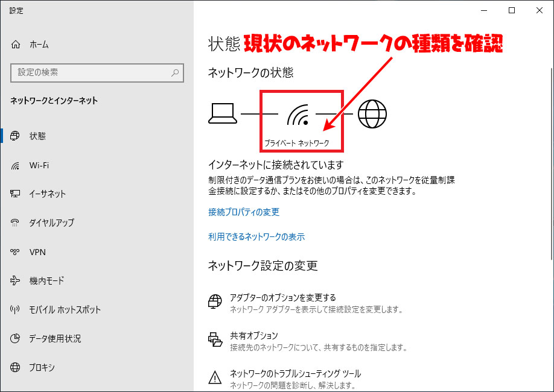Close the 設定 window
554x392 pixels.
(540, 11)
